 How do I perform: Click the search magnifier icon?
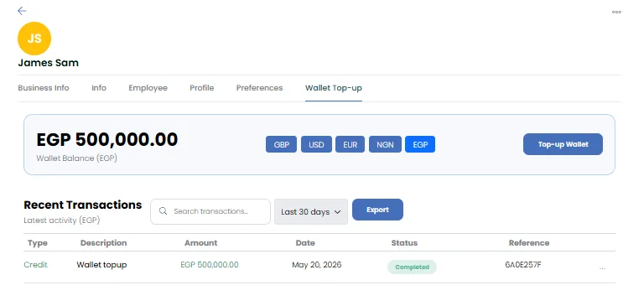[x=163, y=211]
